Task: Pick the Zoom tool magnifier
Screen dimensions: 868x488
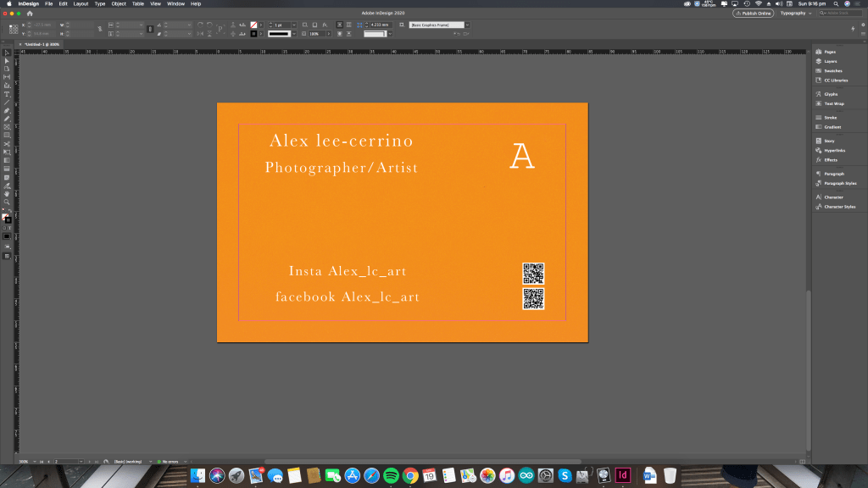Action: click(7, 202)
